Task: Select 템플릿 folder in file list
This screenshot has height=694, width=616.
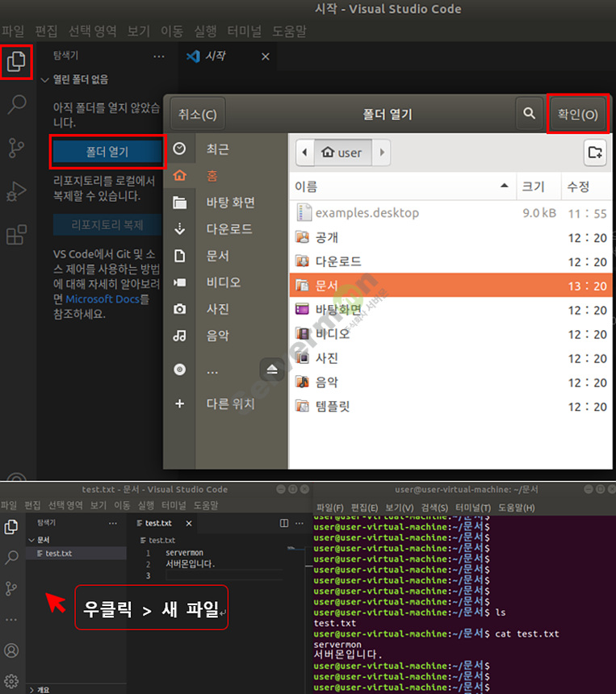Action: [x=451, y=406]
